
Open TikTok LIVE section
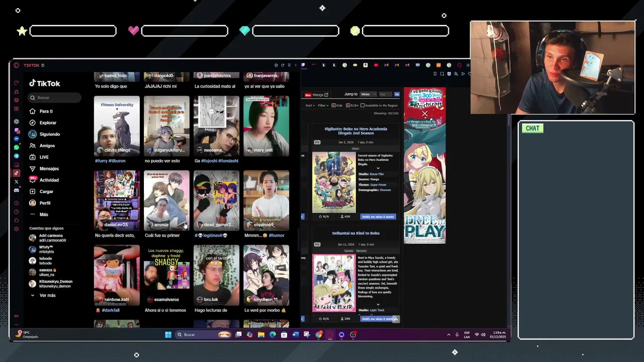click(39, 157)
